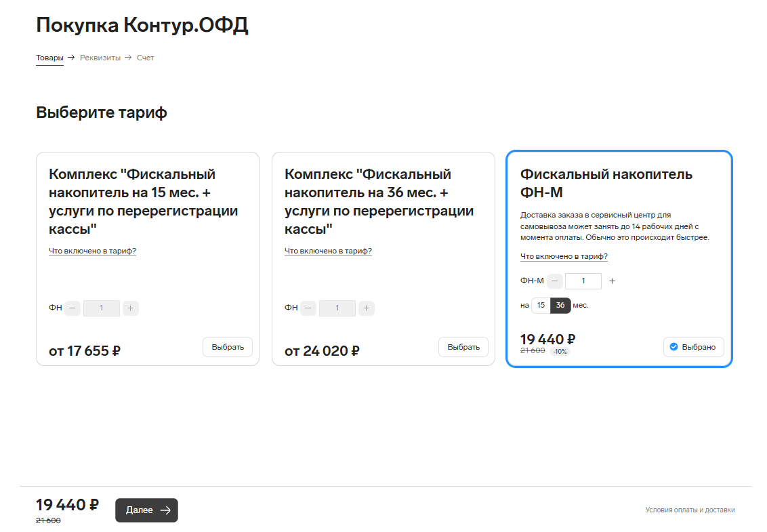Viewport: 767px width, 532px height.
Task: Minus button for ФН in 36 мес. card
Action: [308, 308]
